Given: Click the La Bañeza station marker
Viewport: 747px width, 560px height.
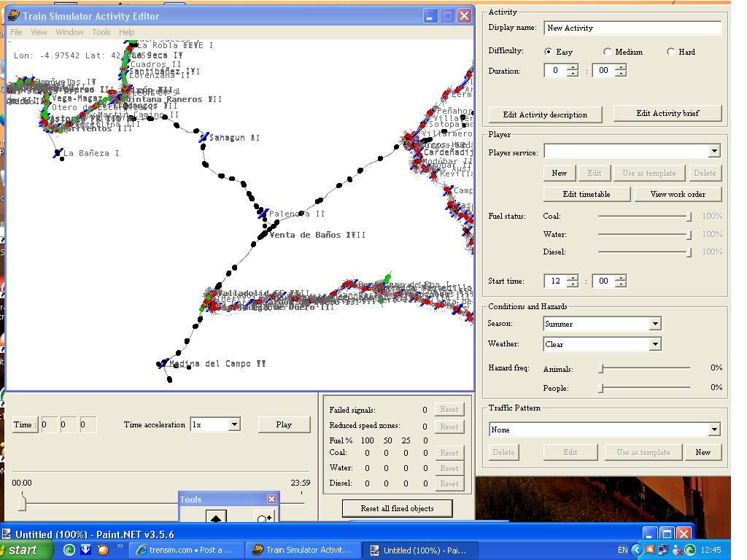Looking at the screenshot, I should point(58,153).
